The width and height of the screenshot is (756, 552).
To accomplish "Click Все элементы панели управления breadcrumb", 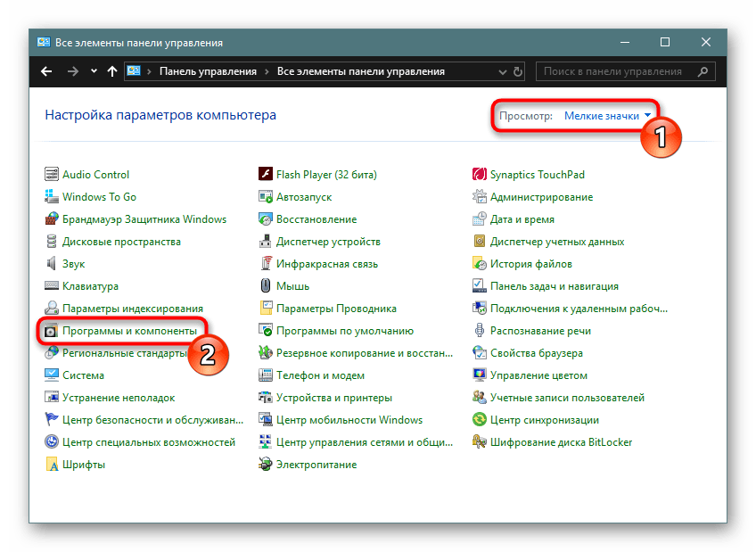I will 360,71.
